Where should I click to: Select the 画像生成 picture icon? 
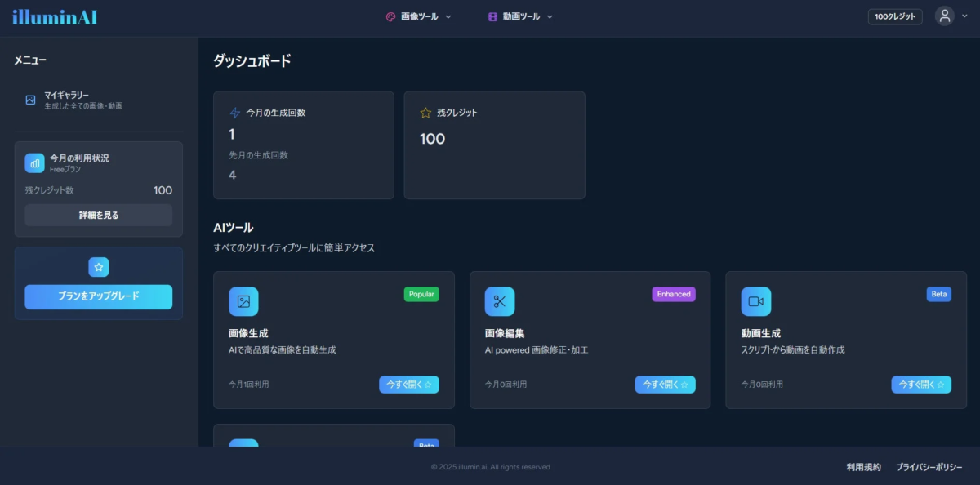243,300
